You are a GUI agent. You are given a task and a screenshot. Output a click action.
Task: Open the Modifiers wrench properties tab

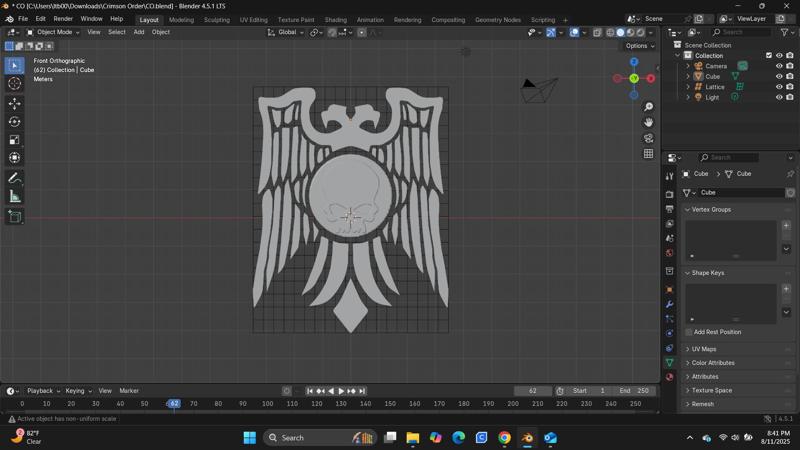tap(670, 304)
